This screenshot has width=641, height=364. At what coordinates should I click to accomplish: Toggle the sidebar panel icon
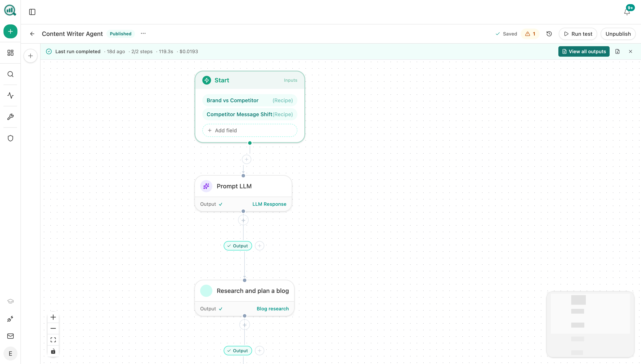[x=32, y=12]
